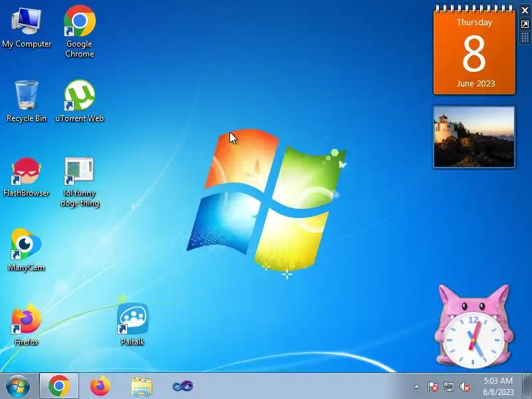Select the lol funny doge thing shortcut

pos(79,182)
